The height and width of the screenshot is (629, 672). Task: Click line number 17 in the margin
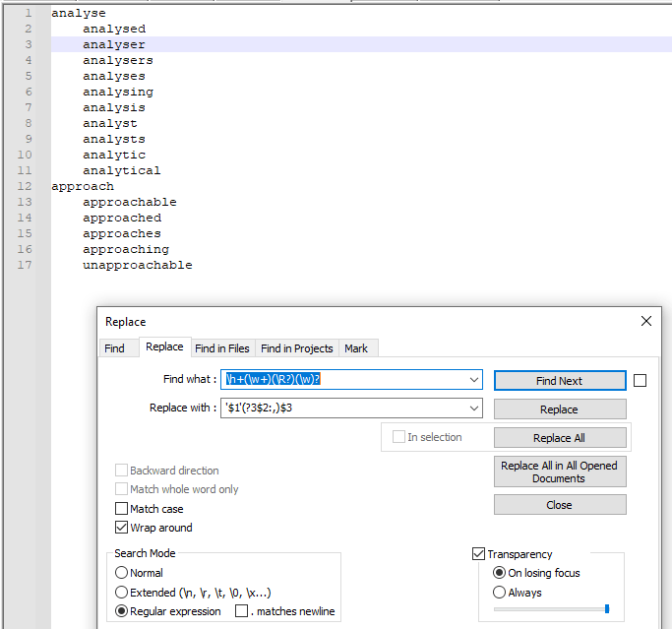(25, 265)
